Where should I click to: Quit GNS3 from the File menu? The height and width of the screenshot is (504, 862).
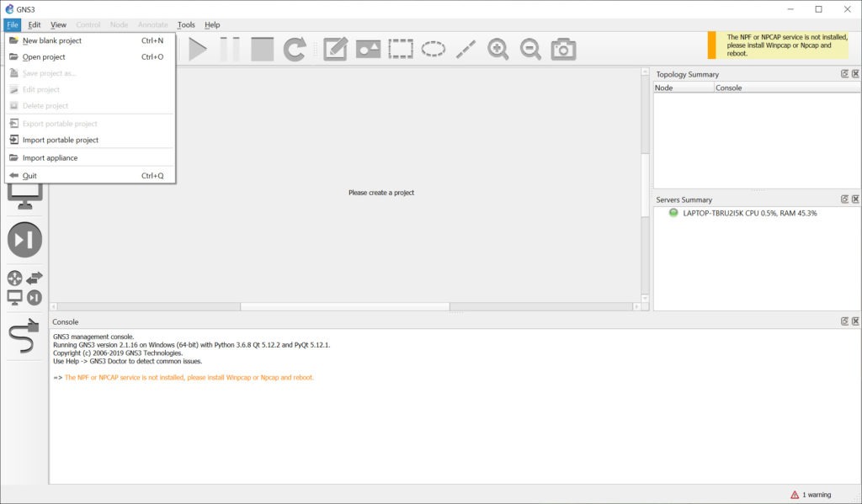coord(89,176)
